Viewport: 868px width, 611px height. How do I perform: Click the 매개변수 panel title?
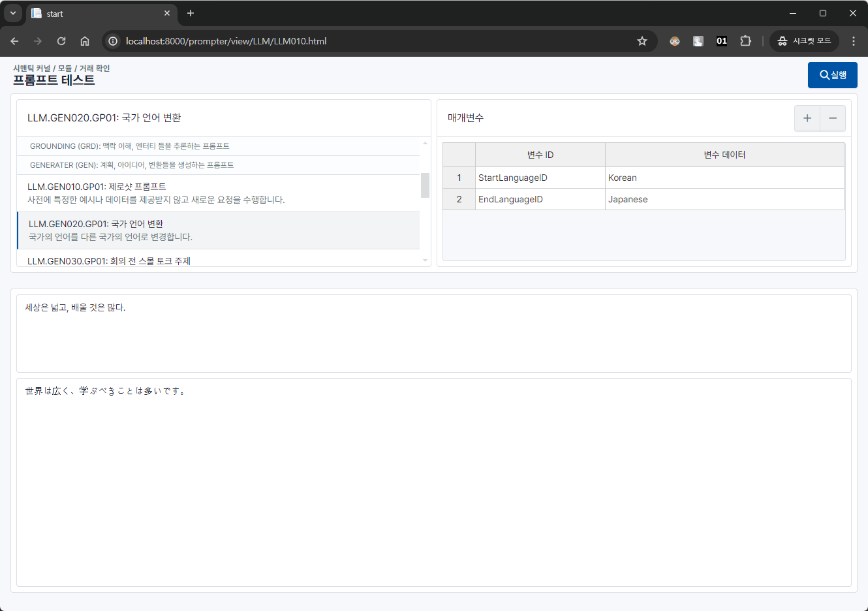coord(465,118)
